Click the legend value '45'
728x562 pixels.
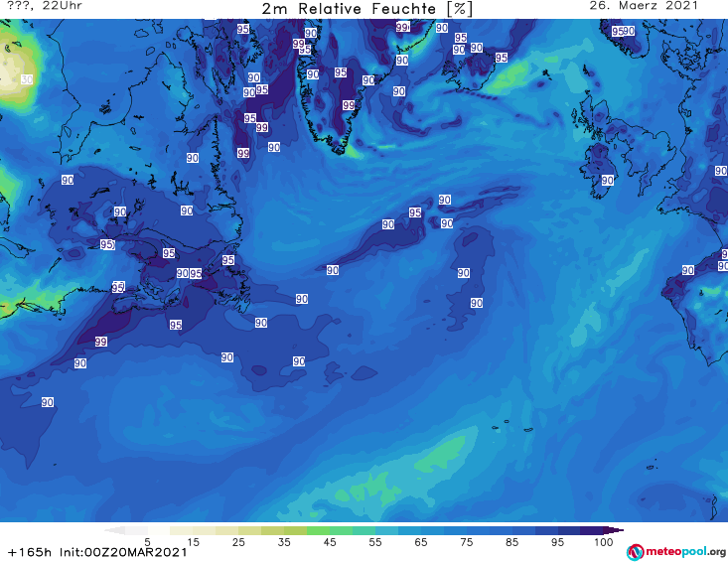(x=330, y=542)
